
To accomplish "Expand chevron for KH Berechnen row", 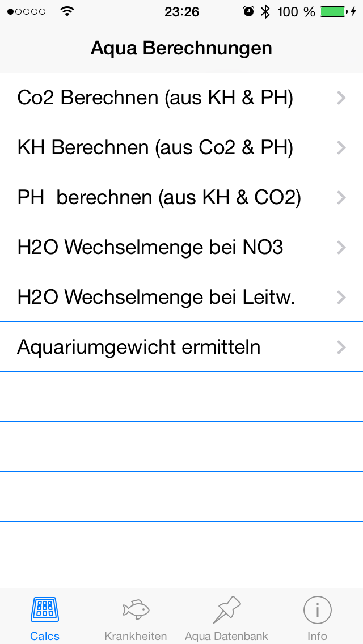I will pyautogui.click(x=341, y=147).
